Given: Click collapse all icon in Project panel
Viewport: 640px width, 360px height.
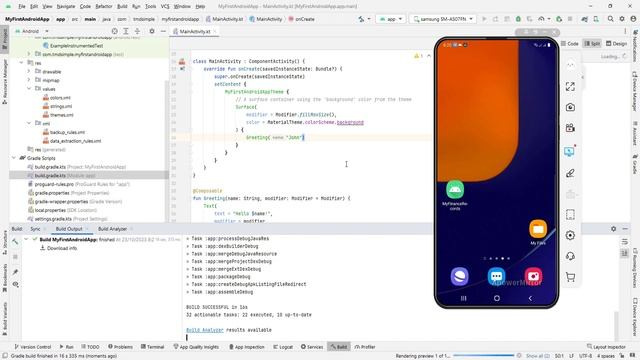Looking at the screenshot, I should pyautogui.click(x=137, y=31).
